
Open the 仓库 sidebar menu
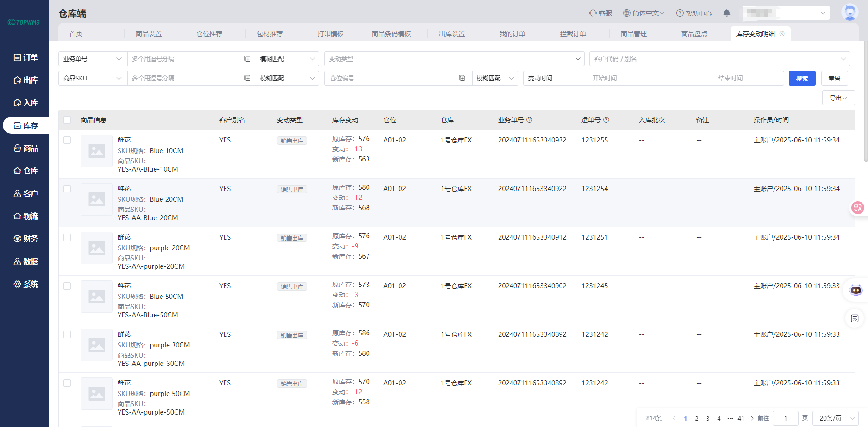[26, 171]
